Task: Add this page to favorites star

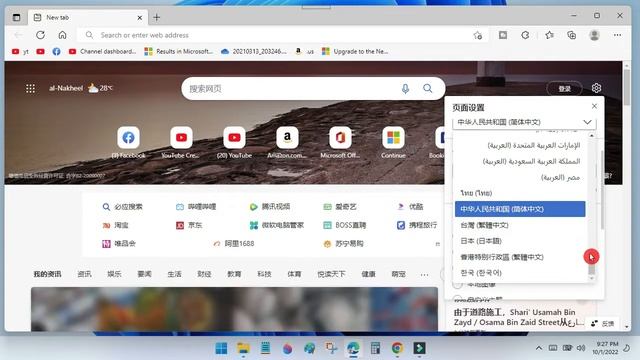Action: pyautogui.click(x=478, y=35)
